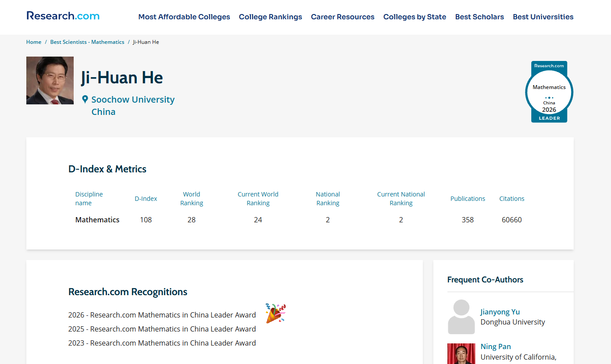Click the World Ranking value 28

(192, 220)
